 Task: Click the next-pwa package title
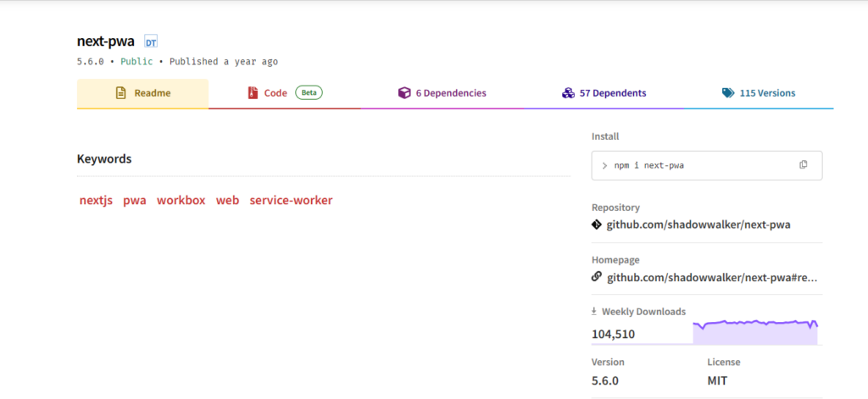(106, 42)
